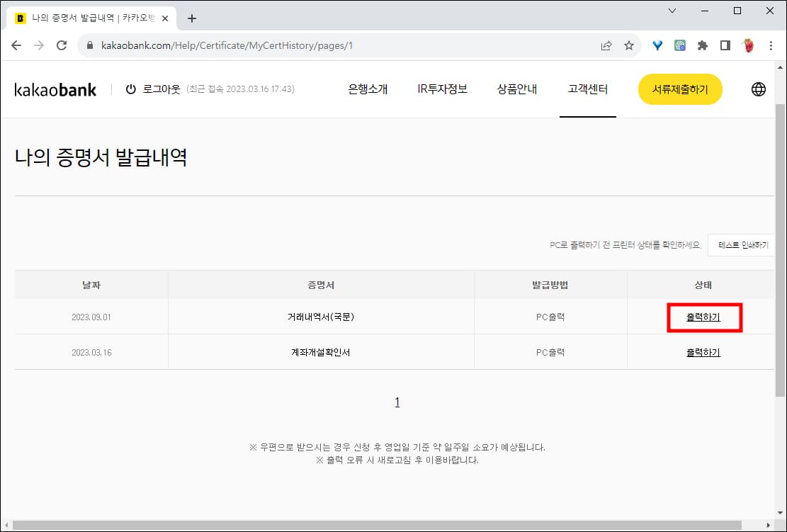The width and height of the screenshot is (787, 532).
Task: Select page number 1 in pagination
Action: point(397,401)
